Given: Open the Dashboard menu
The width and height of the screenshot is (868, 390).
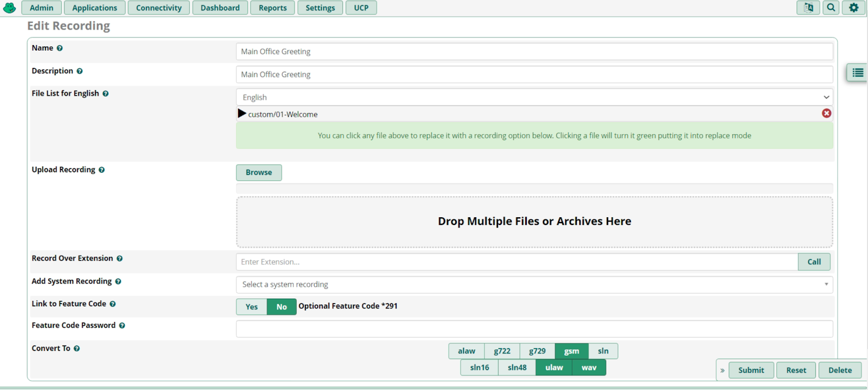Looking at the screenshot, I should [x=220, y=8].
